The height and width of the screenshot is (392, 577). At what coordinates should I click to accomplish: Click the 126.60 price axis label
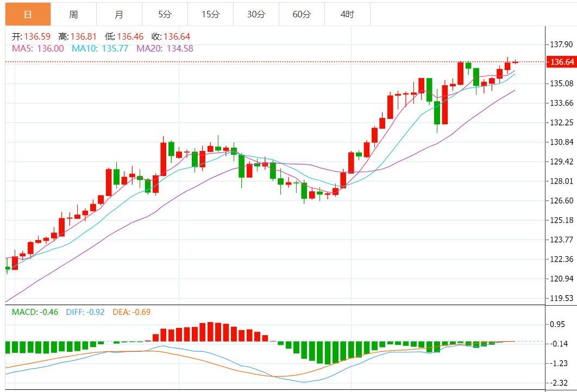(x=562, y=200)
